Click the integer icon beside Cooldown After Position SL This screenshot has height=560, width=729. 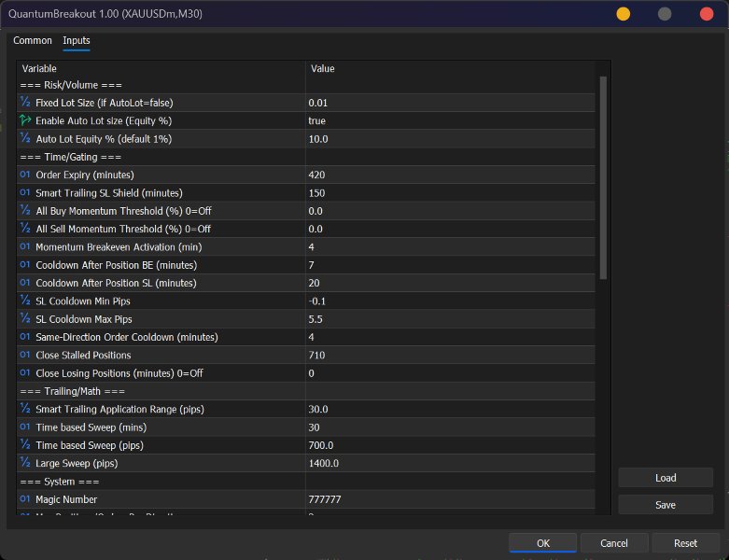tap(25, 283)
